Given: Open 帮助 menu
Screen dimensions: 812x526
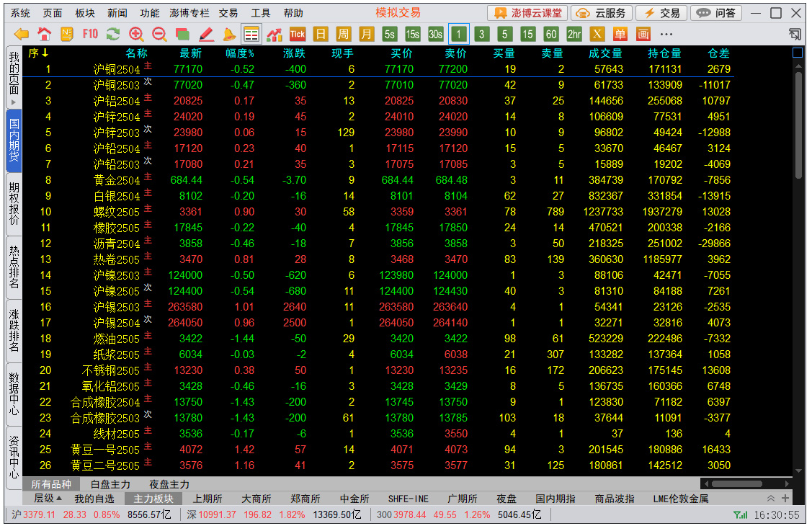Looking at the screenshot, I should [293, 13].
